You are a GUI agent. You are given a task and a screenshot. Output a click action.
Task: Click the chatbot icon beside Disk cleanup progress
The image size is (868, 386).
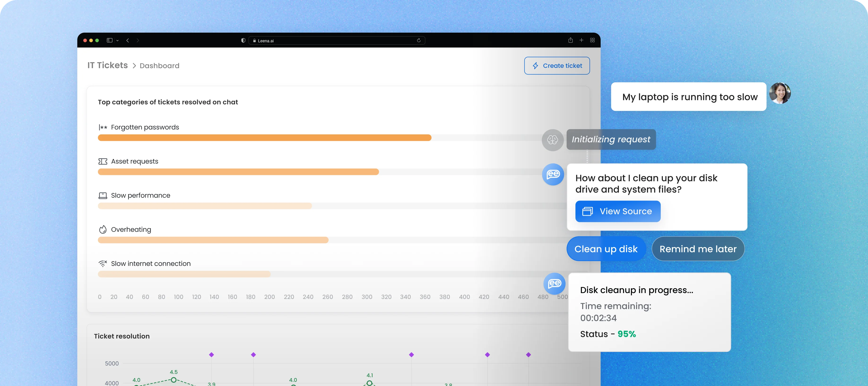pos(554,284)
